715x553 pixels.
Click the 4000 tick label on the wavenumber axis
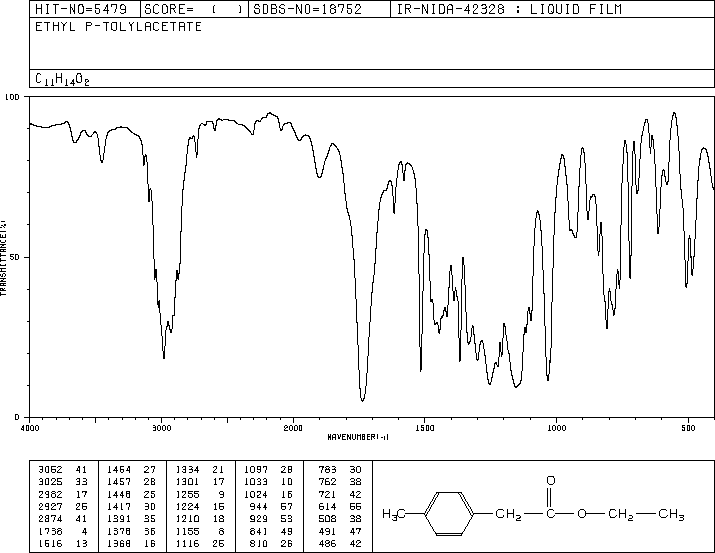click(x=30, y=428)
